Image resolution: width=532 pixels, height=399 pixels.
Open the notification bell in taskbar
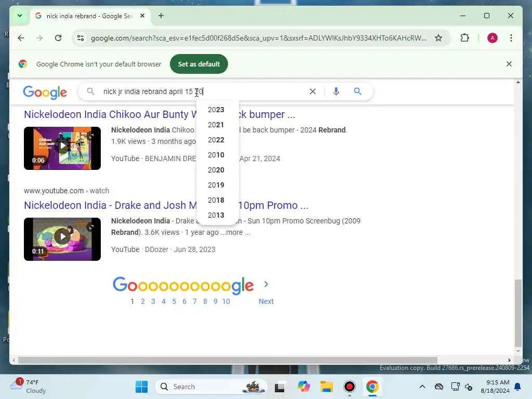coord(518,387)
